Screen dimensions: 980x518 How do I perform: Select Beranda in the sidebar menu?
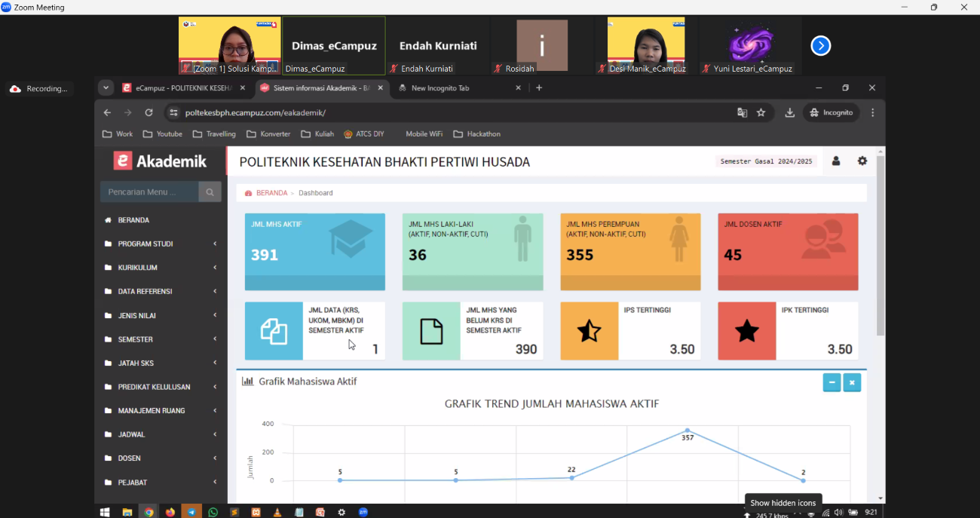click(x=133, y=220)
